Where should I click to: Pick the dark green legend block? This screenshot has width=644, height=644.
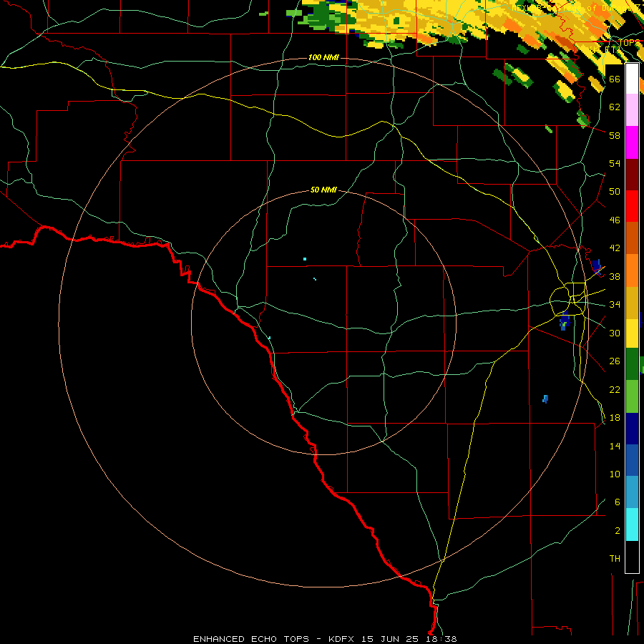click(x=632, y=364)
